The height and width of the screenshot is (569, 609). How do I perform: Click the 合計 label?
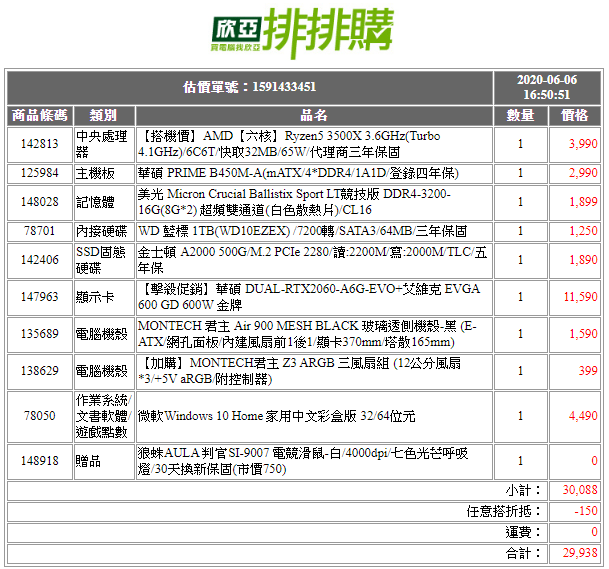click(523, 553)
